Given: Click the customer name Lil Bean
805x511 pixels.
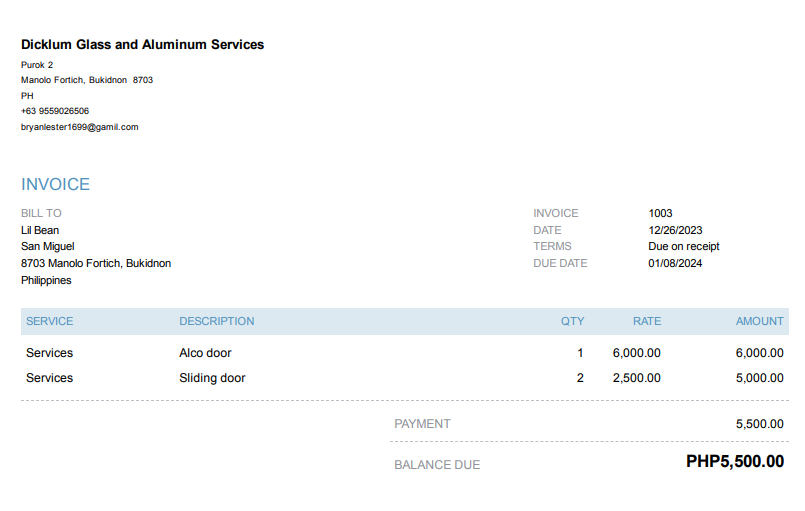Looking at the screenshot, I should coord(40,230).
